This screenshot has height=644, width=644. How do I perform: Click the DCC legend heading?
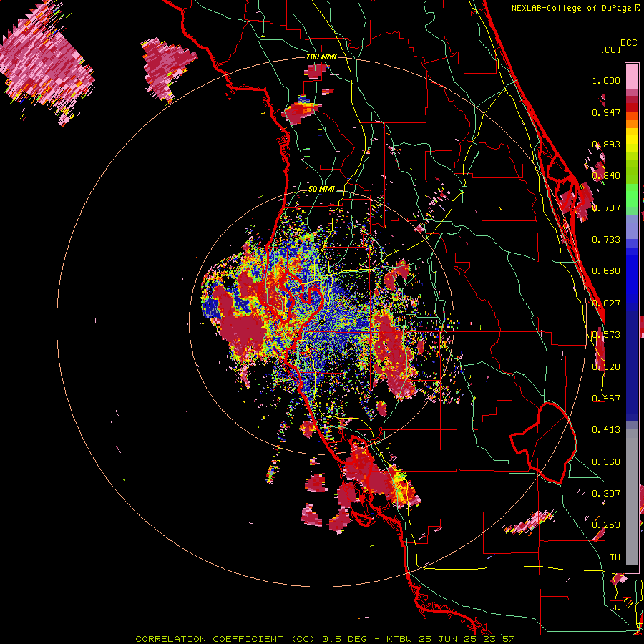pyautogui.click(x=629, y=43)
